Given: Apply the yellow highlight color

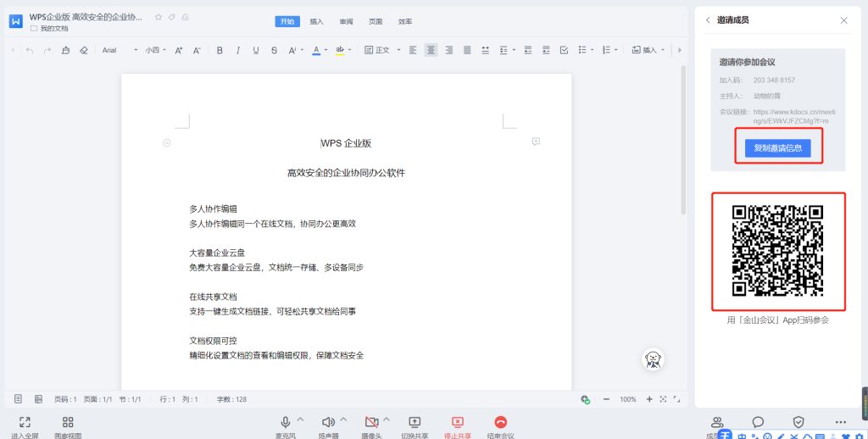Looking at the screenshot, I should [x=340, y=50].
